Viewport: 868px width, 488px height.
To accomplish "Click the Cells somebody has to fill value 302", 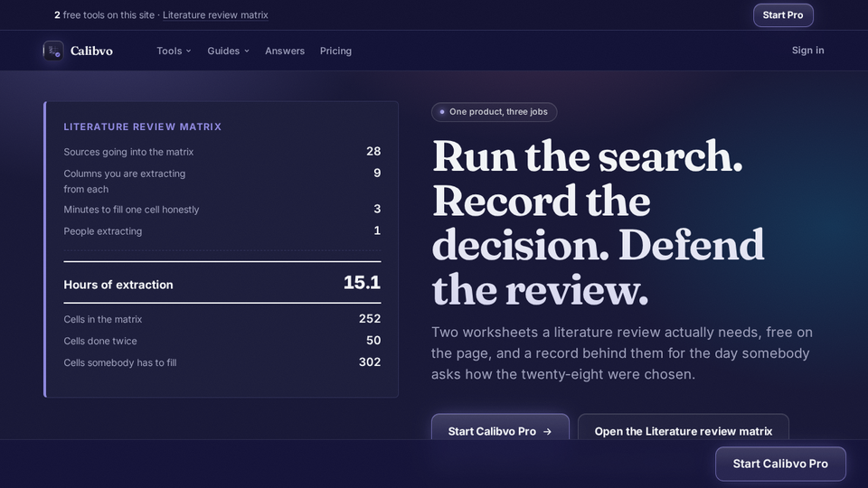I will (x=369, y=361).
